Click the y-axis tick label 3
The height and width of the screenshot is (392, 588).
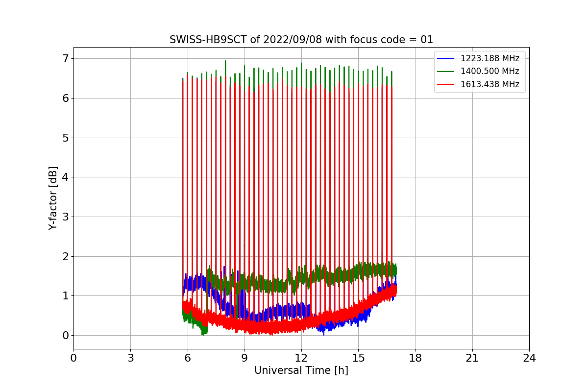[x=66, y=217]
